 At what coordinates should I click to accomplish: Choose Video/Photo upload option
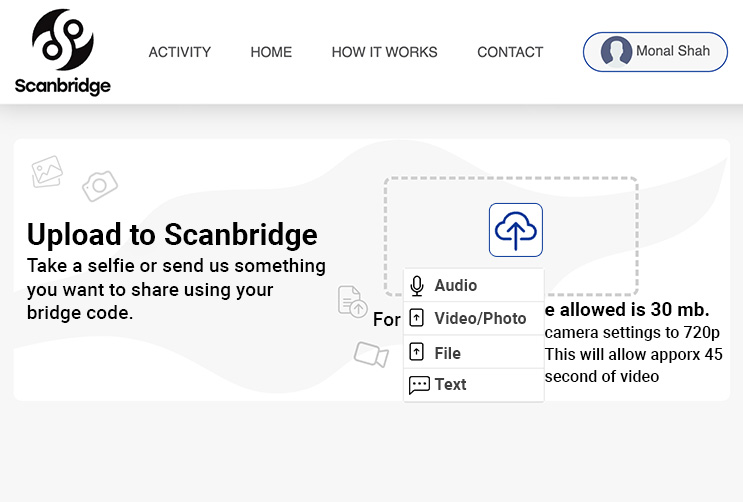click(x=473, y=319)
